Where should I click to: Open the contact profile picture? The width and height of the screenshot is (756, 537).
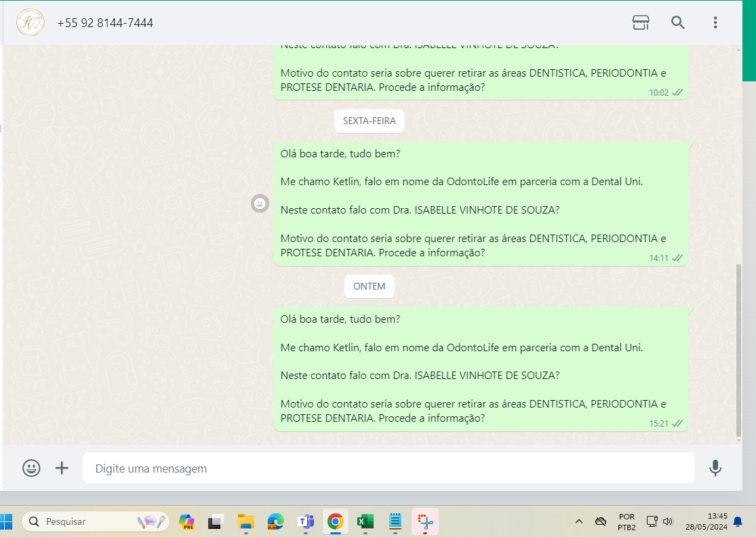click(x=31, y=22)
